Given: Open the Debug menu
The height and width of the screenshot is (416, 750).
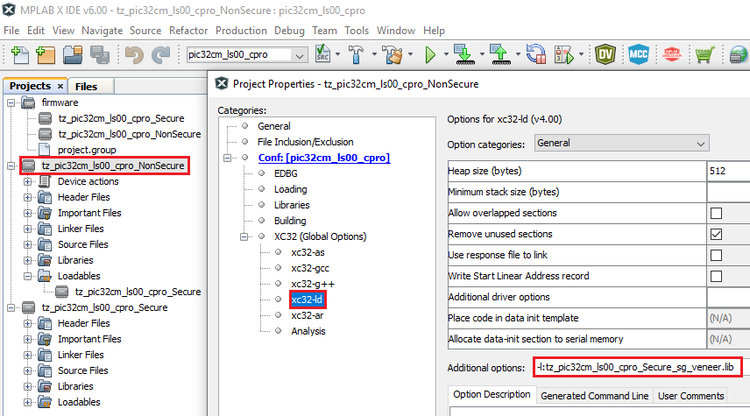Looking at the screenshot, I should (x=289, y=30).
